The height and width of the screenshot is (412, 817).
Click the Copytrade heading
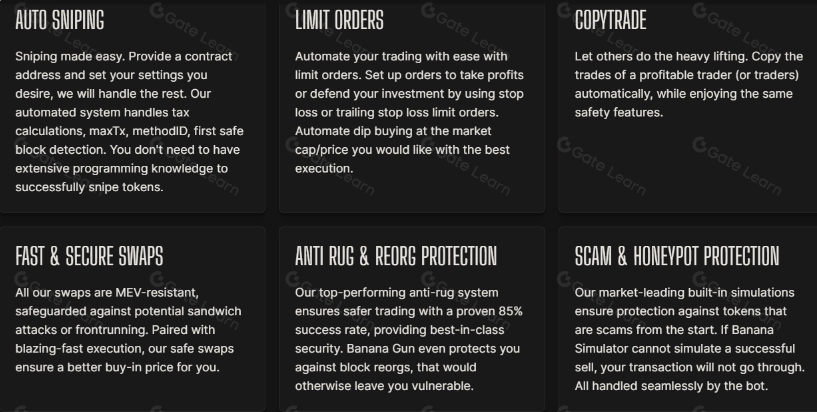(610, 20)
